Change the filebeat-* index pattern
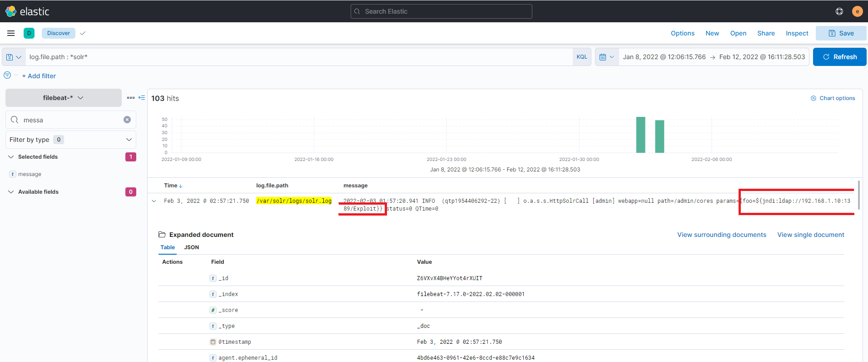868x362 pixels. (x=63, y=98)
